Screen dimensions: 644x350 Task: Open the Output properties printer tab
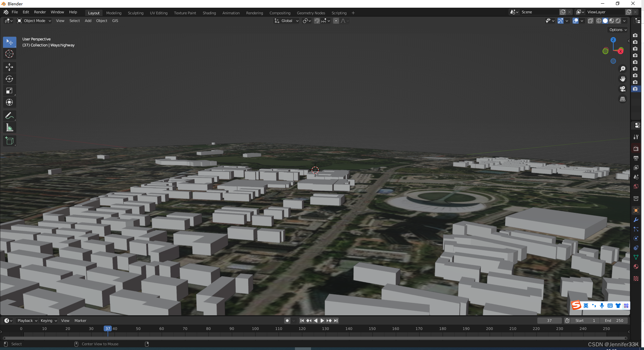pyautogui.click(x=636, y=158)
